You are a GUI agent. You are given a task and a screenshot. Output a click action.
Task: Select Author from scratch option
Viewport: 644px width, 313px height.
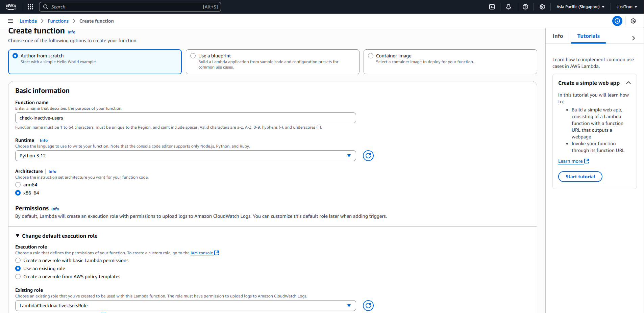[15, 56]
